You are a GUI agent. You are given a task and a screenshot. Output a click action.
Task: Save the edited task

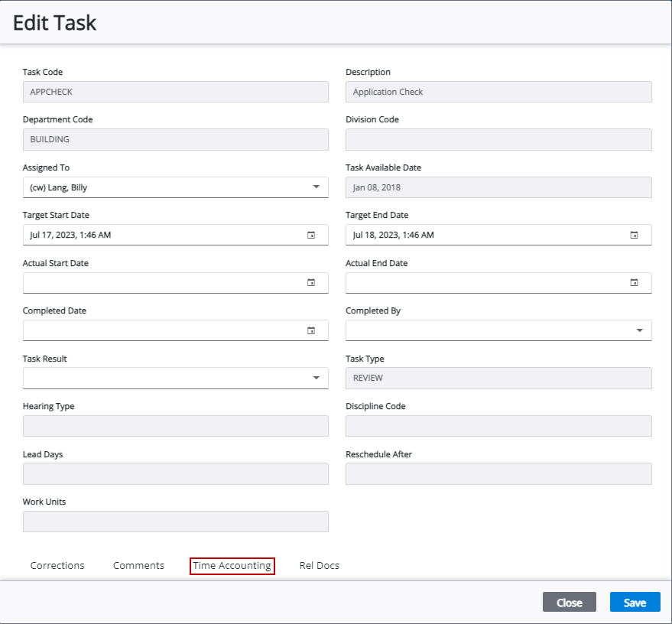[x=635, y=602]
